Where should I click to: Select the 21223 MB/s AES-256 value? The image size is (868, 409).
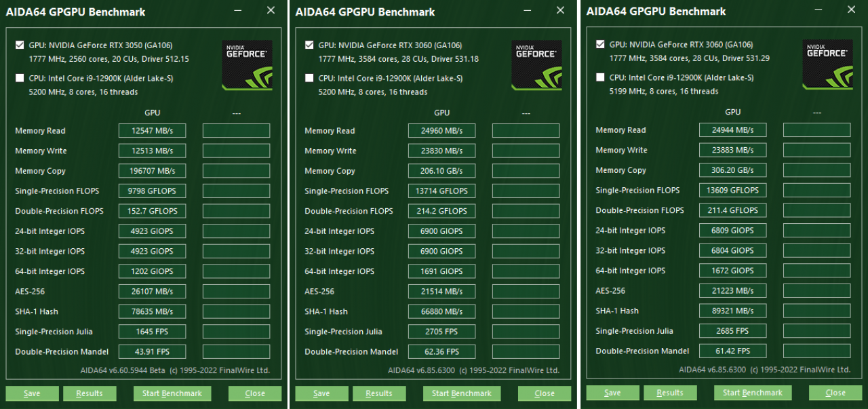point(732,291)
